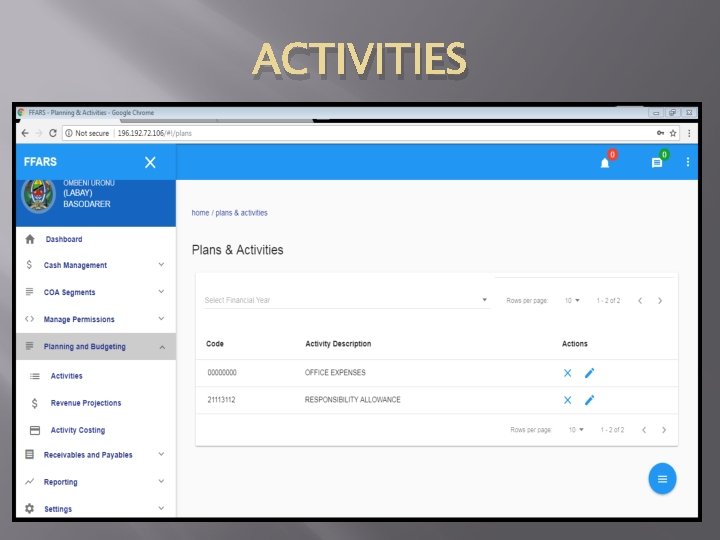
Task: Click the Settings gear icon
Action: point(29,508)
